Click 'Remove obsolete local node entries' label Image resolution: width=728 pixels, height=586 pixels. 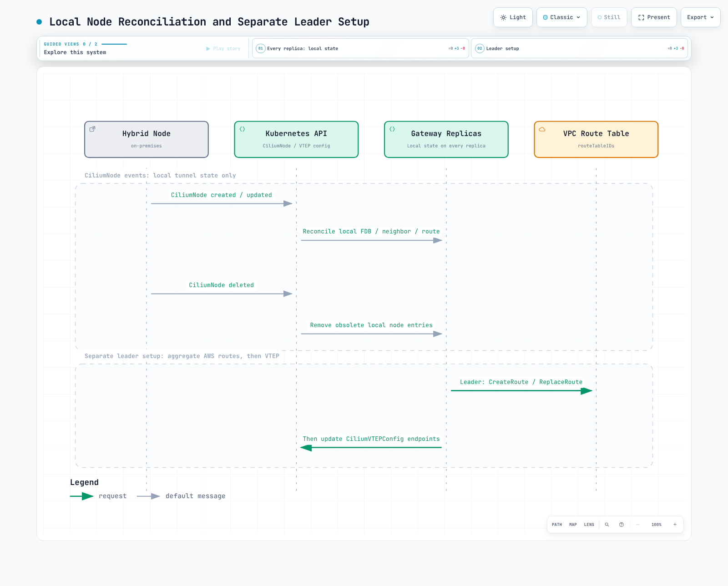371,325
